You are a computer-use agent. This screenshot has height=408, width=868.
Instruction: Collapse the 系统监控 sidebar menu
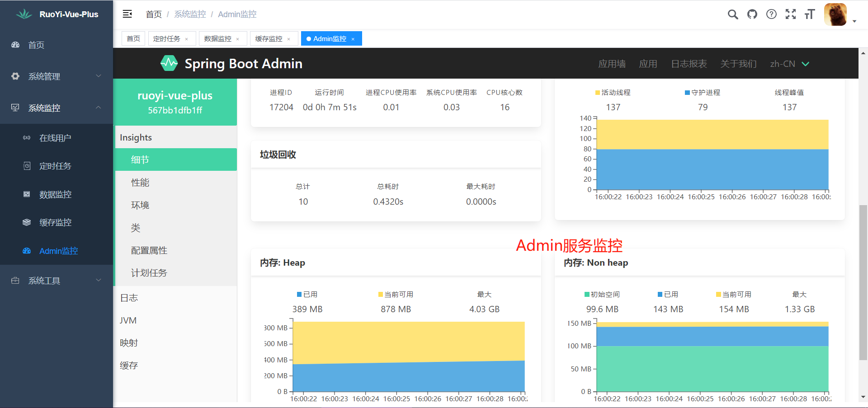[57, 108]
